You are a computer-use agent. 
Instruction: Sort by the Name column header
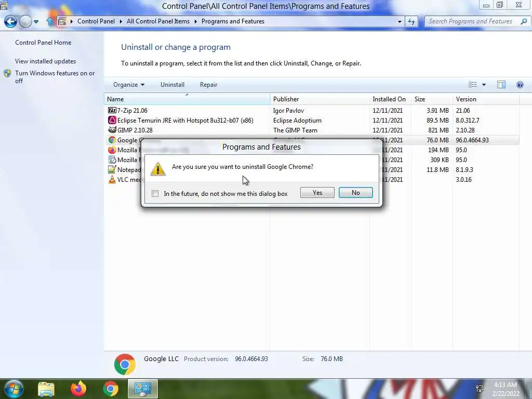pos(187,99)
